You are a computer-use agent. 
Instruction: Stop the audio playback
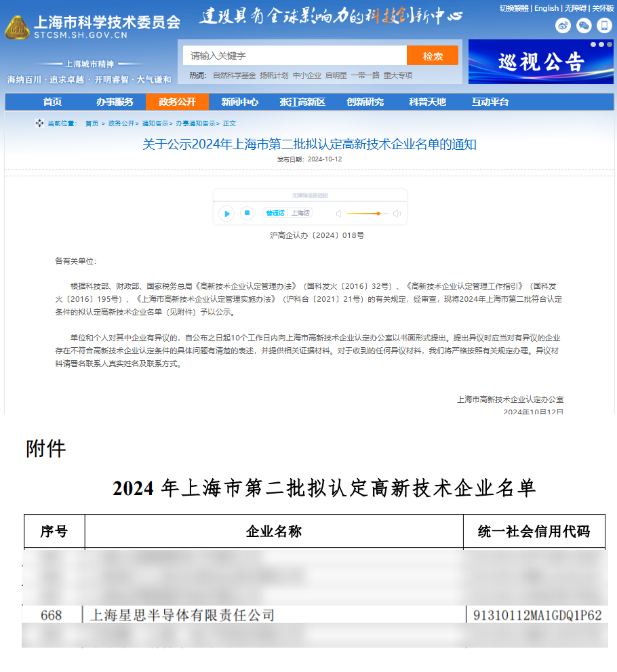(x=247, y=213)
